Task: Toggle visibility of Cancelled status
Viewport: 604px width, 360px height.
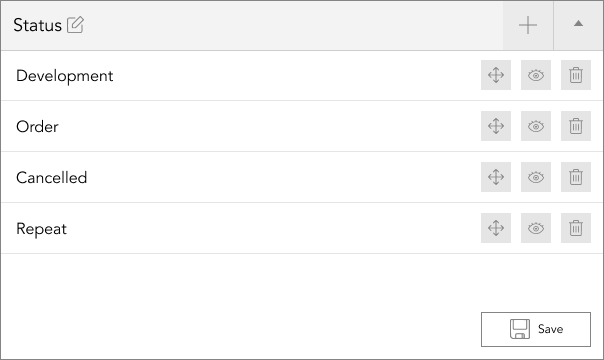Action: click(536, 177)
